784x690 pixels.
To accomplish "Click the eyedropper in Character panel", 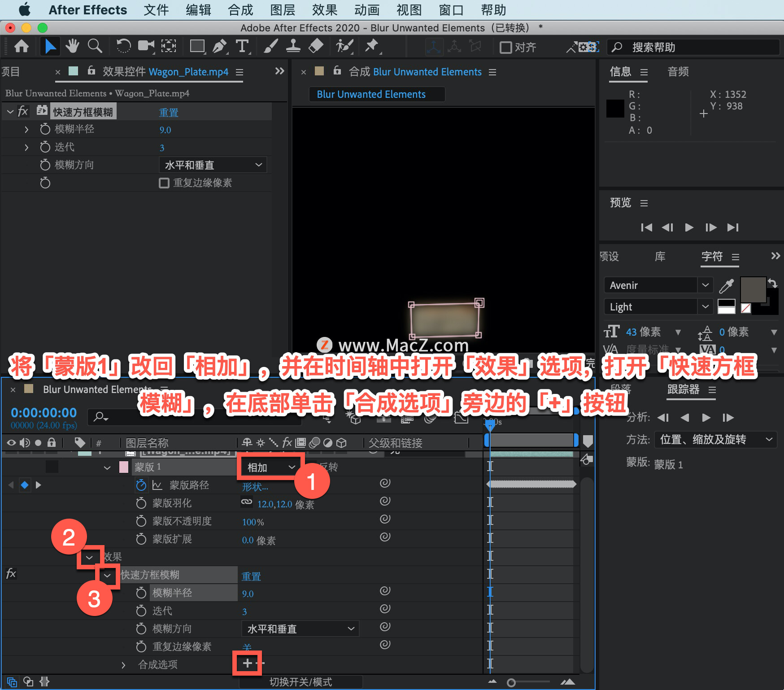I will coord(726,285).
